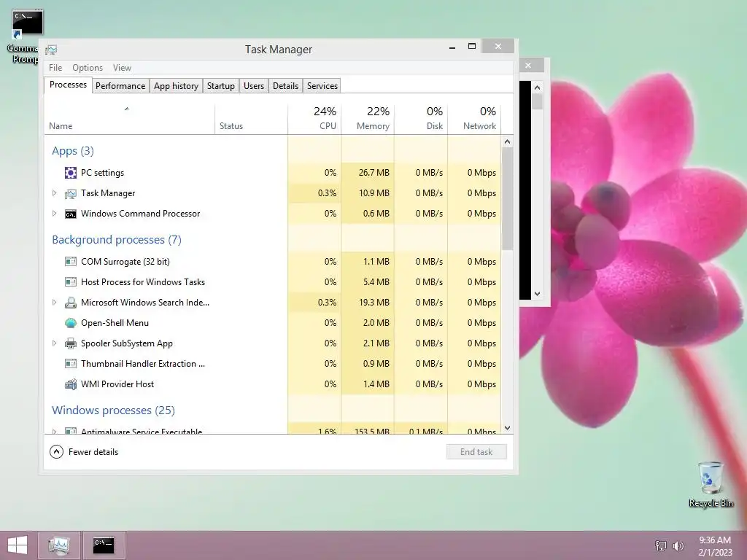Screen dimensions: 747x560
Task: Click the Task Manager title bar icon
Action: 52,50
